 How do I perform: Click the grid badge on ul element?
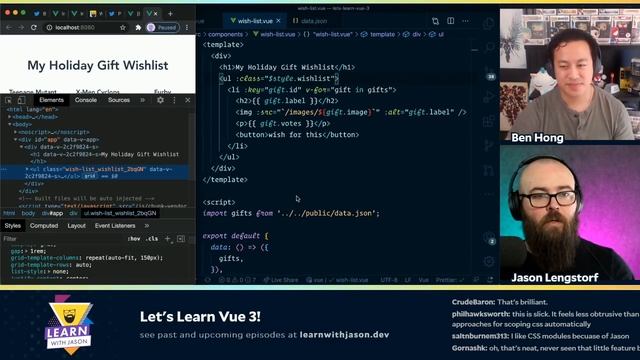(90, 176)
